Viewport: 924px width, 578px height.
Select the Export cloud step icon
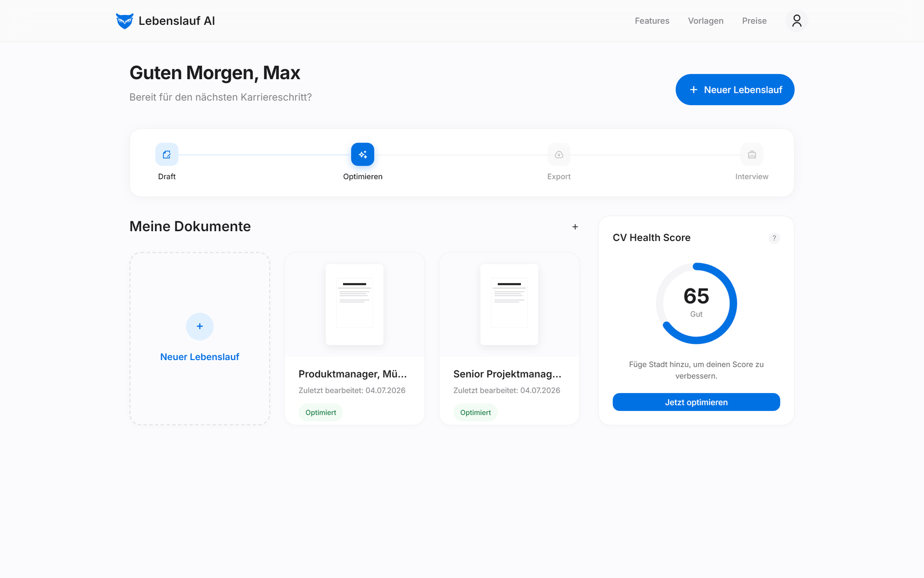click(x=559, y=154)
